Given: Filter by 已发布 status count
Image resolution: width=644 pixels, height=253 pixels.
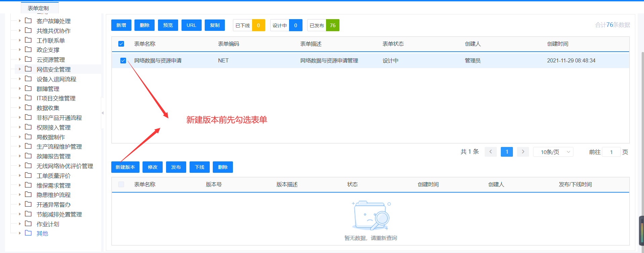Looking at the screenshot, I should (x=323, y=25).
